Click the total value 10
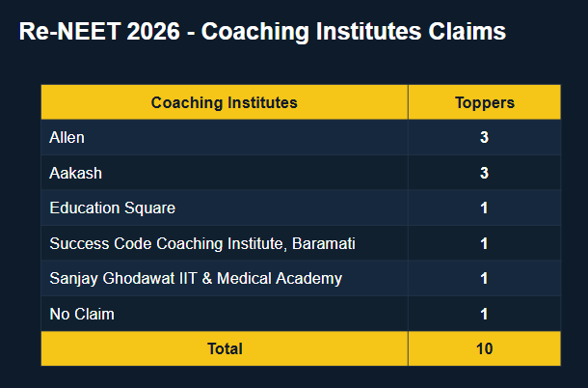 [x=484, y=348]
